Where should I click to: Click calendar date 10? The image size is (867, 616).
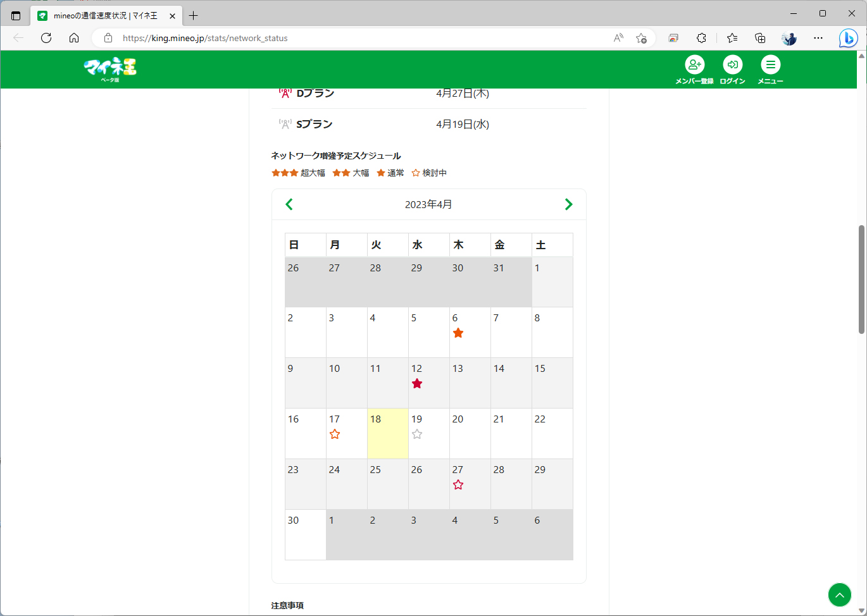[334, 368]
